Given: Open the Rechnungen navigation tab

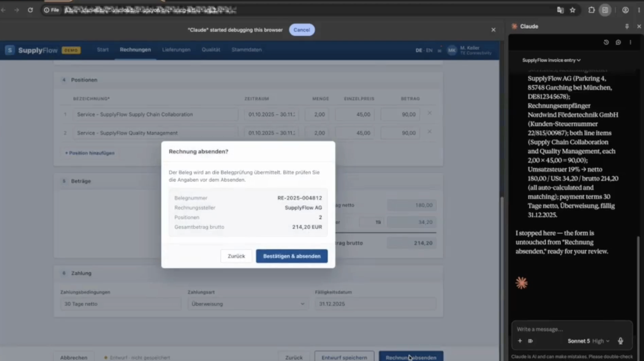Looking at the screenshot, I should click(135, 50).
